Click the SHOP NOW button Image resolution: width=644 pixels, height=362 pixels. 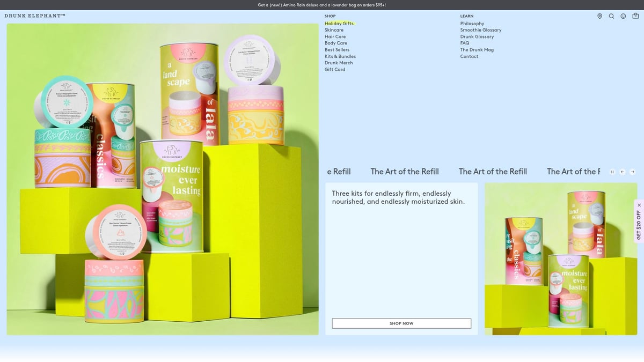pos(401,323)
